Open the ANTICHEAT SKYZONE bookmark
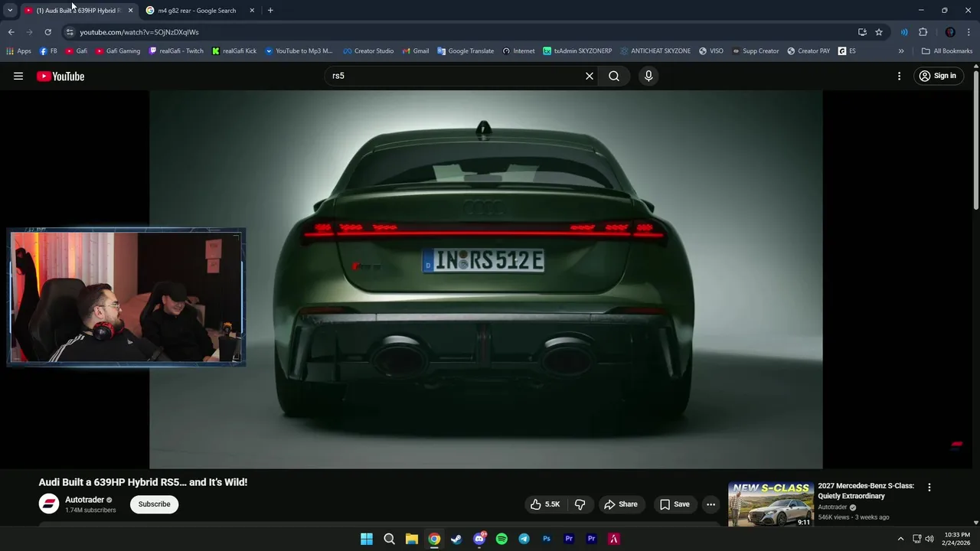The width and height of the screenshot is (980, 551). tap(655, 51)
